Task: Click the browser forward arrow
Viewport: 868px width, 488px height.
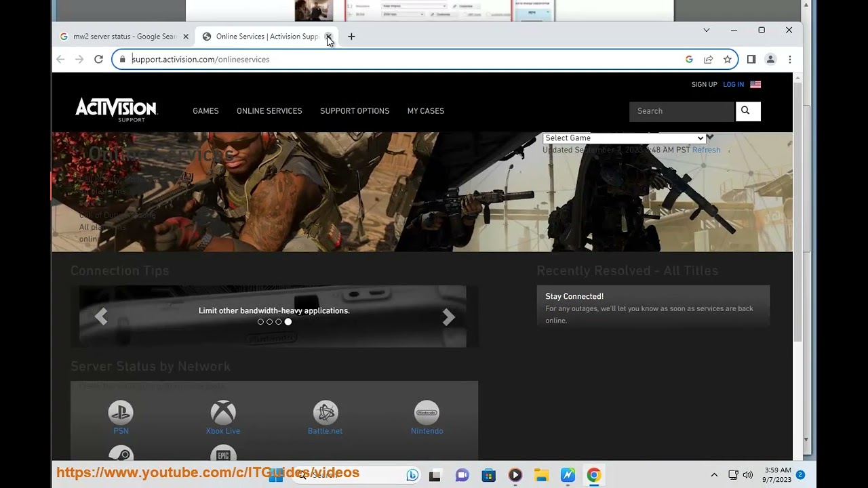Action: click(79, 60)
